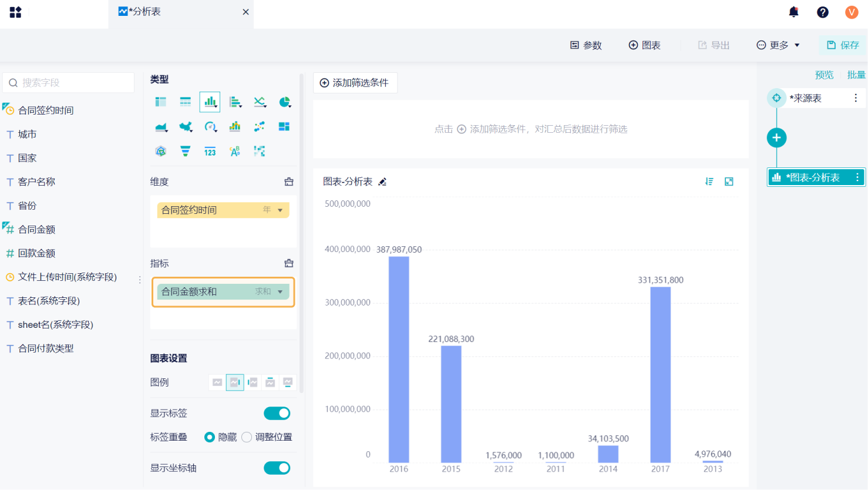Set legend position to bottom

pyautogui.click(x=288, y=382)
